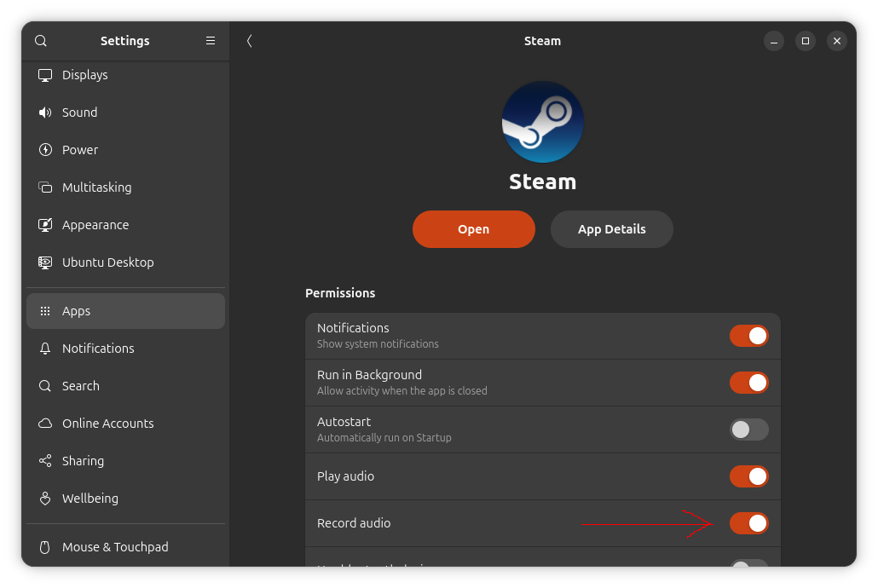The width and height of the screenshot is (878, 588).
Task: Click the Power icon in sidebar
Action: pyautogui.click(x=46, y=150)
